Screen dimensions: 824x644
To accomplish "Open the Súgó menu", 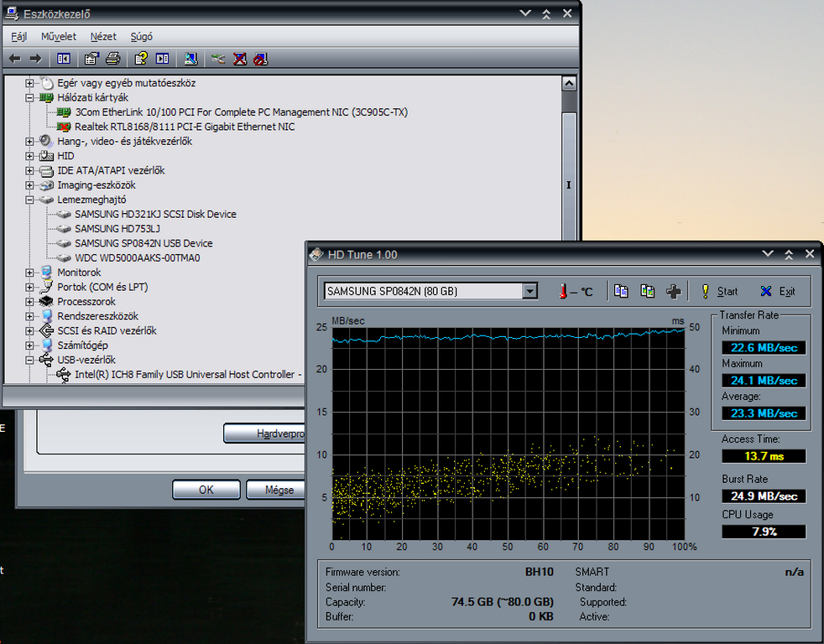I will 141,37.
